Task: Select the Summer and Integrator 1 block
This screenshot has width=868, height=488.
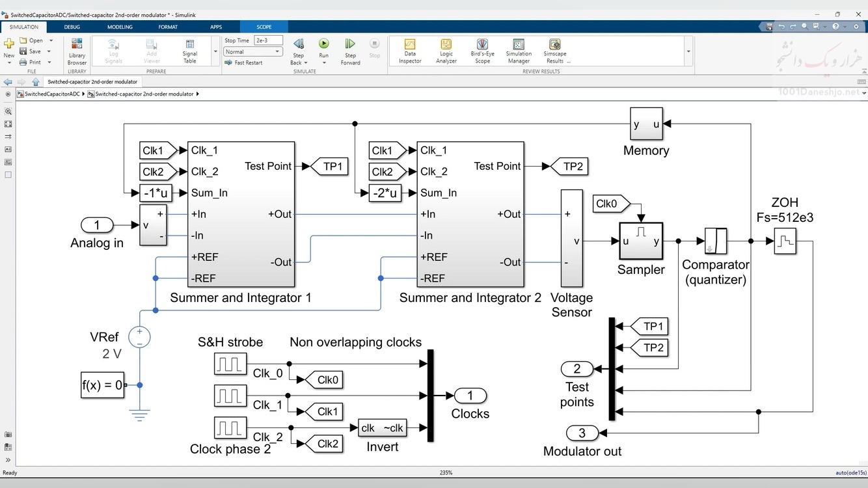Action: coord(241,215)
